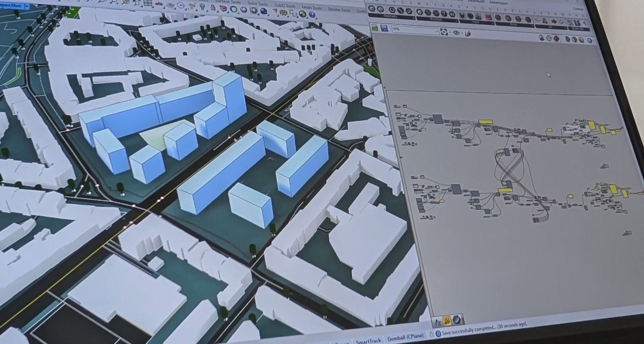Click the red car icon in the Rhino toolbar
This screenshot has height=344, width=644.
click(159, 4)
